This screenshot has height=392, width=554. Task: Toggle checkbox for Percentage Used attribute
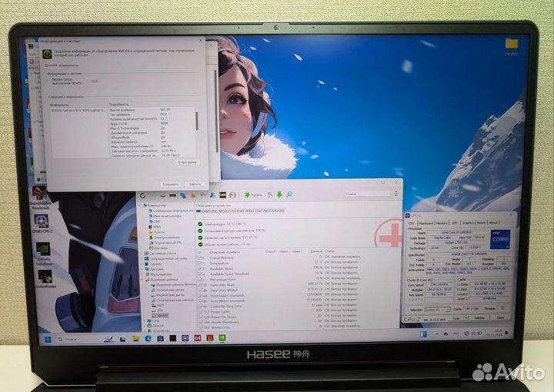tap(201, 280)
